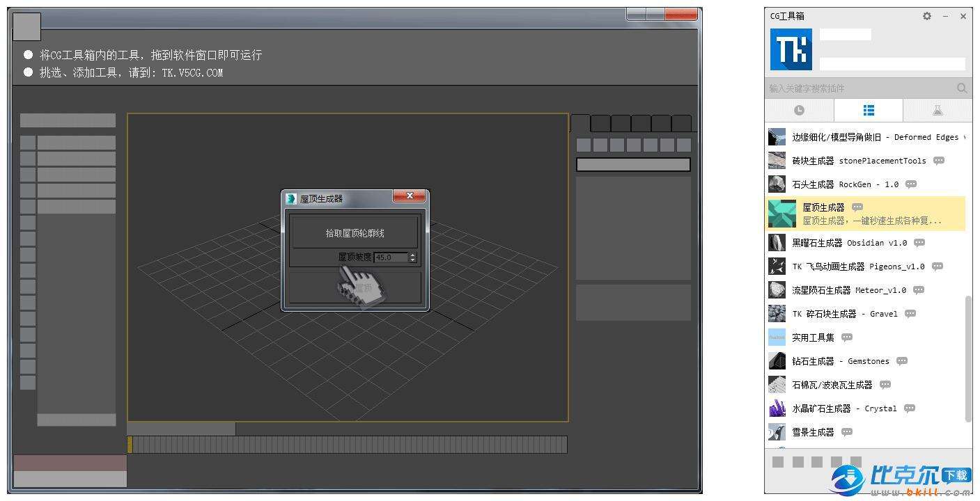Screen dimensions: 980x501
Task: Click the magnifier icon in the plugin search bar
Action: (962, 88)
